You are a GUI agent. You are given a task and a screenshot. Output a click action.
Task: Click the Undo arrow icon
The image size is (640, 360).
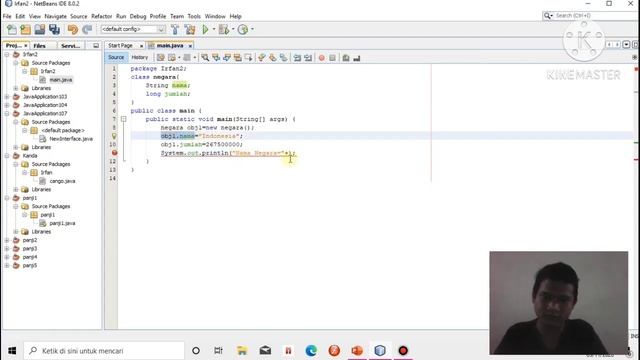click(73, 29)
